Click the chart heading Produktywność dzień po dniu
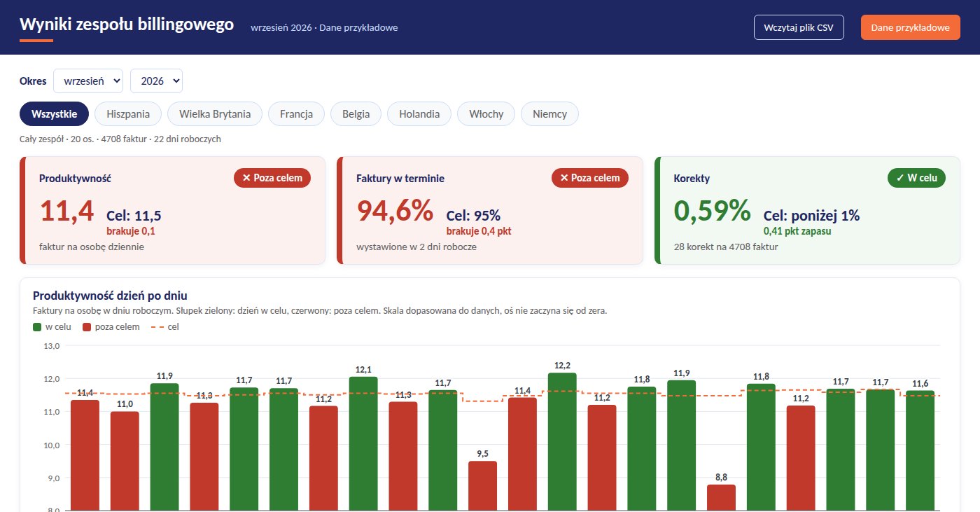This screenshot has width=980, height=512. point(110,296)
